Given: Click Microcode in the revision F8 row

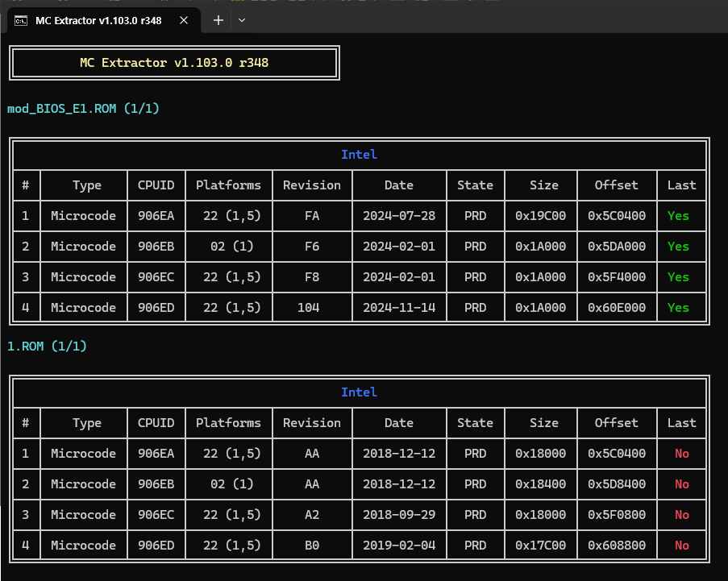Looking at the screenshot, I should pos(84,277).
